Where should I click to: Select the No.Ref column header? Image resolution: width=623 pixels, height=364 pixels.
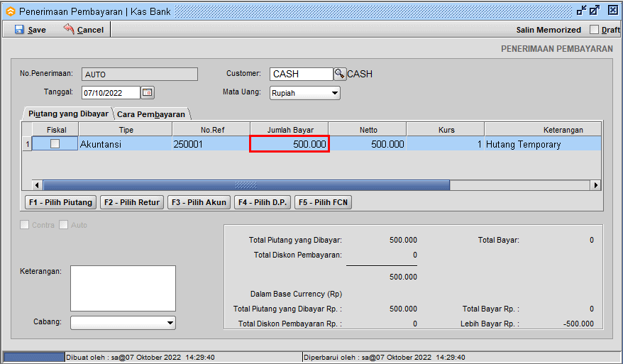click(x=211, y=130)
